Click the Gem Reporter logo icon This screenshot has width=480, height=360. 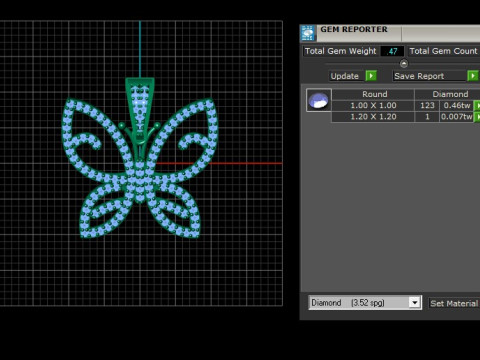(x=308, y=33)
